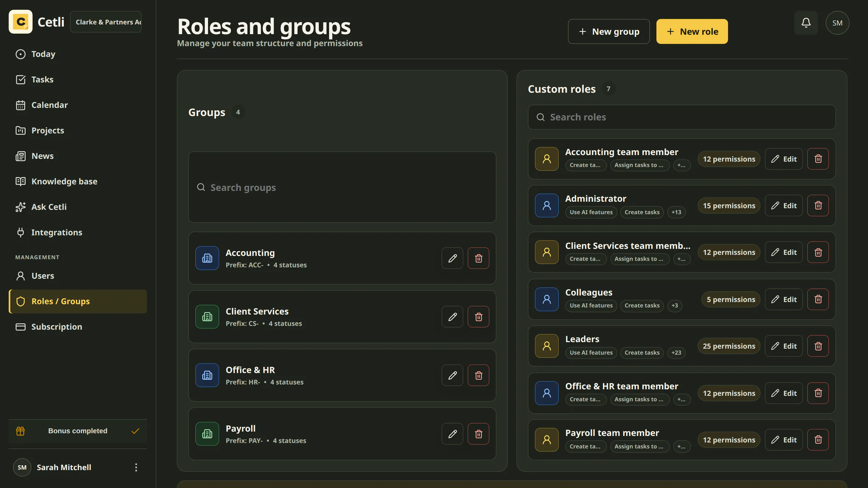868x488 pixels.
Task: Expand extra permissions chip on Payroll team member
Action: coord(682,446)
